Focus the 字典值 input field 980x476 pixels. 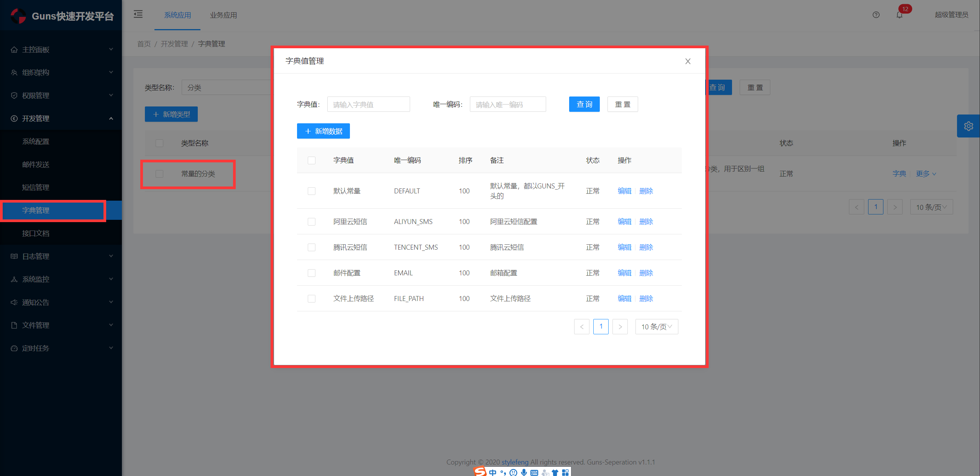click(x=368, y=105)
